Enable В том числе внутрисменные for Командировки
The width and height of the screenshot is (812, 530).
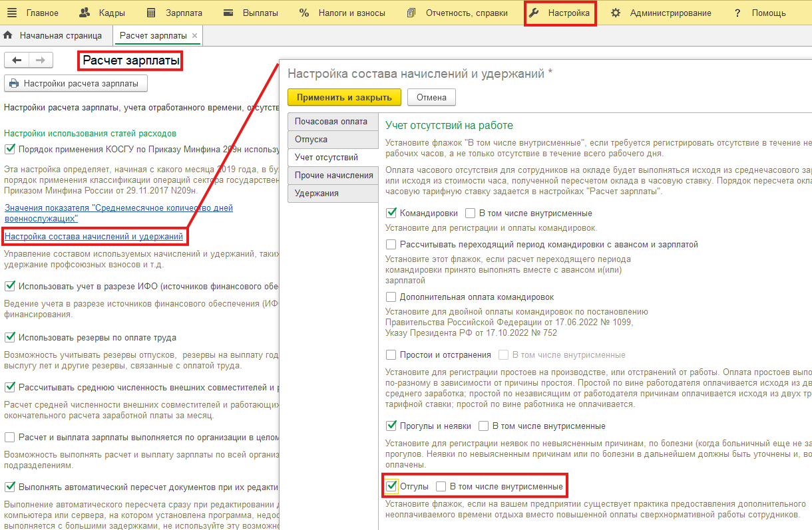click(471, 213)
